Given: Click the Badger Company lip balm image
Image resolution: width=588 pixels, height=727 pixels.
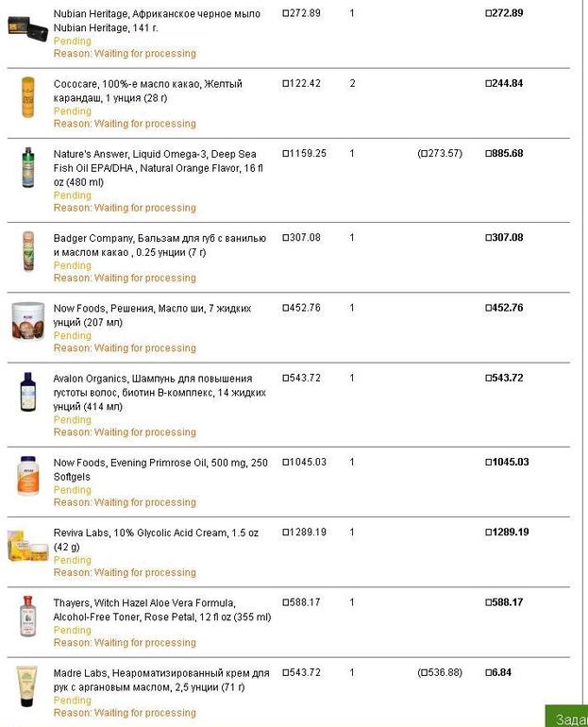Looking at the screenshot, I should point(27,251).
